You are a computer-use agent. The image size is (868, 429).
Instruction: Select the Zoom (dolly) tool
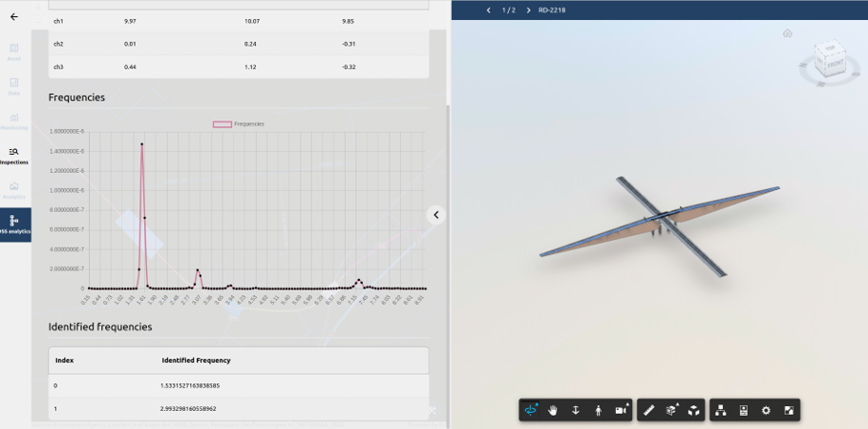pyautogui.click(x=576, y=410)
